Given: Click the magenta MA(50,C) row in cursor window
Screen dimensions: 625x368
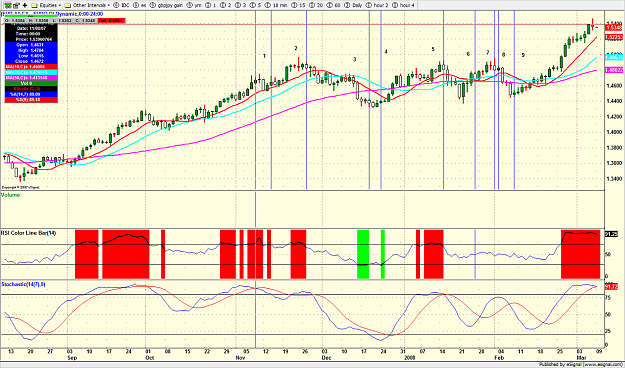Looking at the screenshot, I should click(x=31, y=77).
